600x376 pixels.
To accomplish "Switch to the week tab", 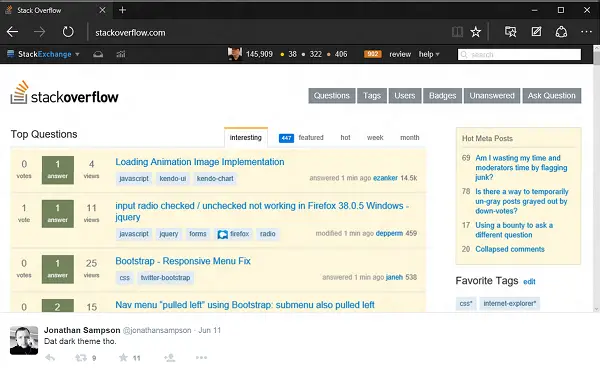I will pos(375,138).
